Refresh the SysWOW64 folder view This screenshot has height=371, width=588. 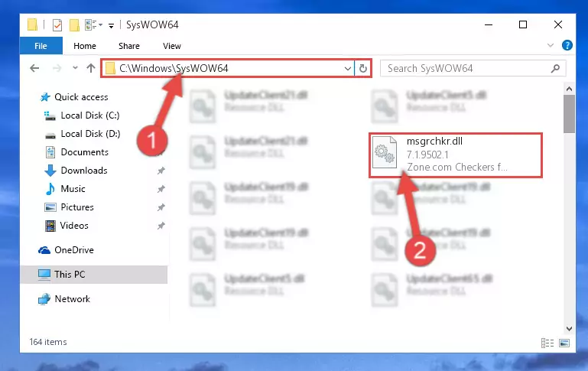[x=363, y=68]
